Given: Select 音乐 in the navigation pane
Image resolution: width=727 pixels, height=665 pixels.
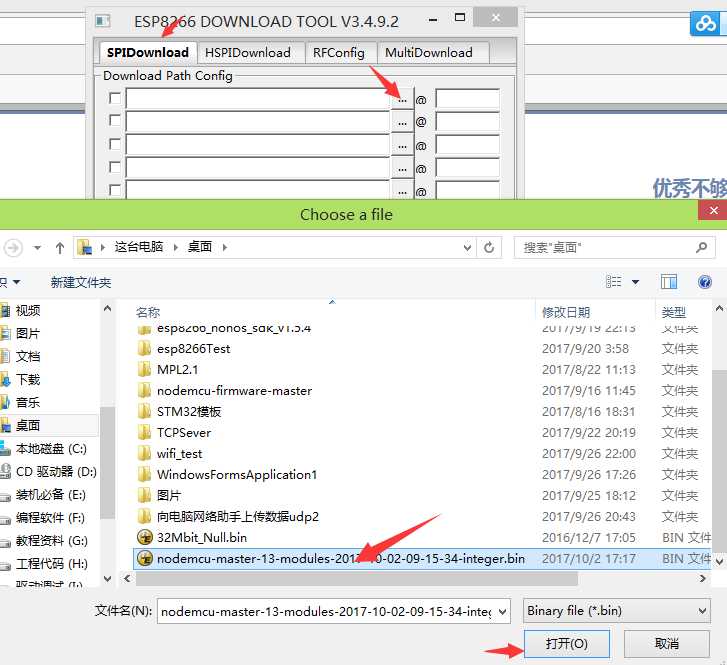Looking at the screenshot, I should 28,402.
